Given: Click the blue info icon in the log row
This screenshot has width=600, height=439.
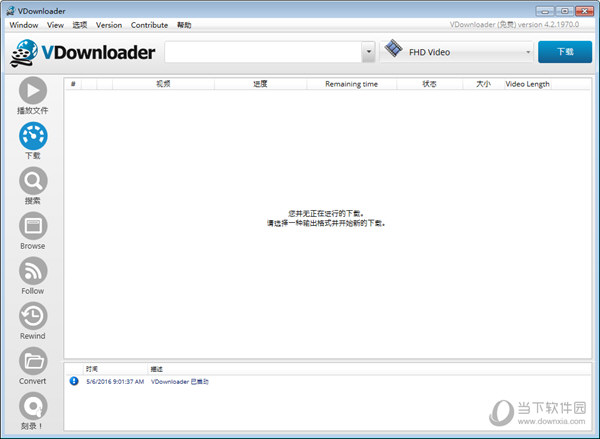Looking at the screenshot, I should [x=74, y=381].
